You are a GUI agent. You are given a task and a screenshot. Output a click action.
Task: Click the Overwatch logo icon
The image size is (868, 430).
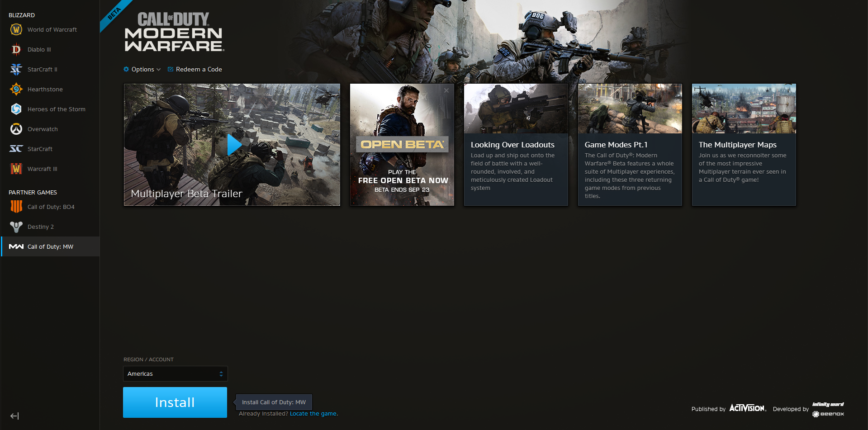coord(16,129)
